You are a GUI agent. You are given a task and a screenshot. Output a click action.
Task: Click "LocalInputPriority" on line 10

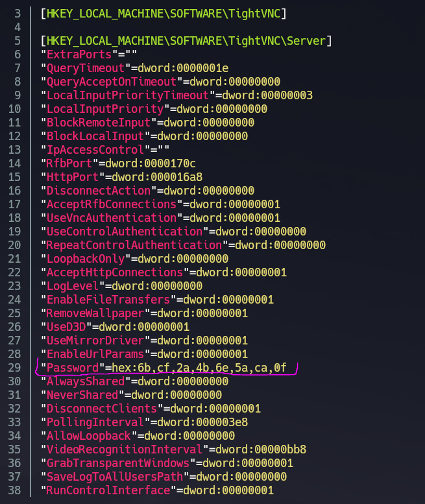coord(154,109)
